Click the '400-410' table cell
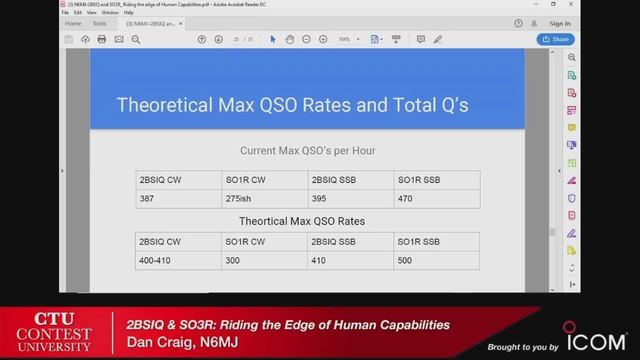The width and height of the screenshot is (640, 360). pyautogui.click(x=178, y=260)
